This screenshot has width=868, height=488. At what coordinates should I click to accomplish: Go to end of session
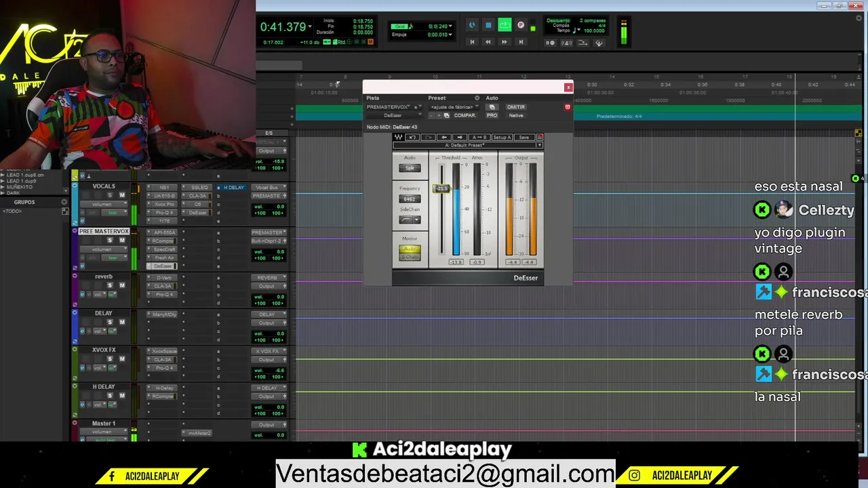click(521, 42)
